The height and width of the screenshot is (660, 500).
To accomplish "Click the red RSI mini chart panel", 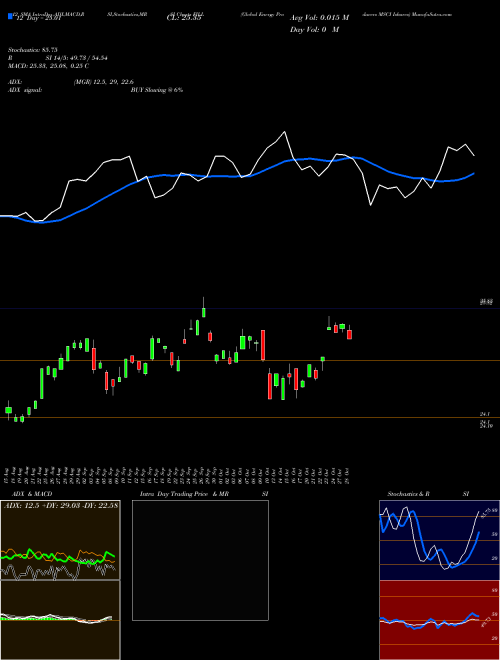I will pyautogui.click(x=439, y=620).
